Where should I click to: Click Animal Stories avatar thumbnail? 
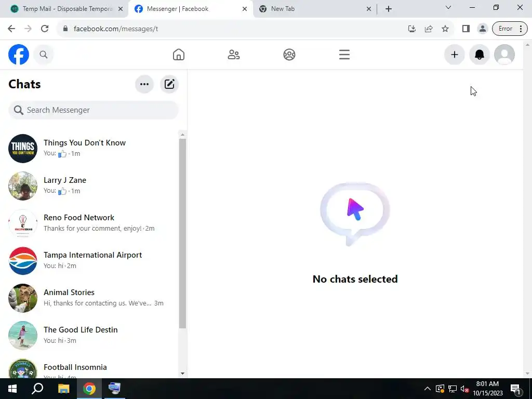pos(23,298)
